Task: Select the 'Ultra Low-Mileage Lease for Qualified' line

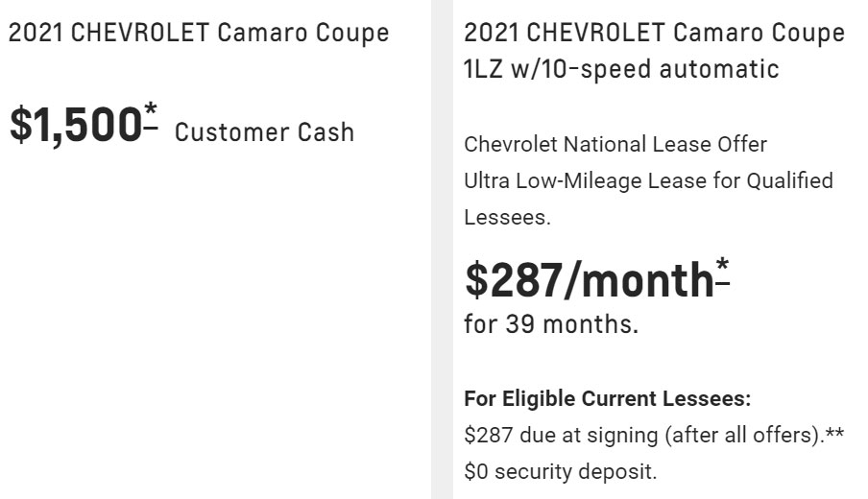Action: click(648, 181)
